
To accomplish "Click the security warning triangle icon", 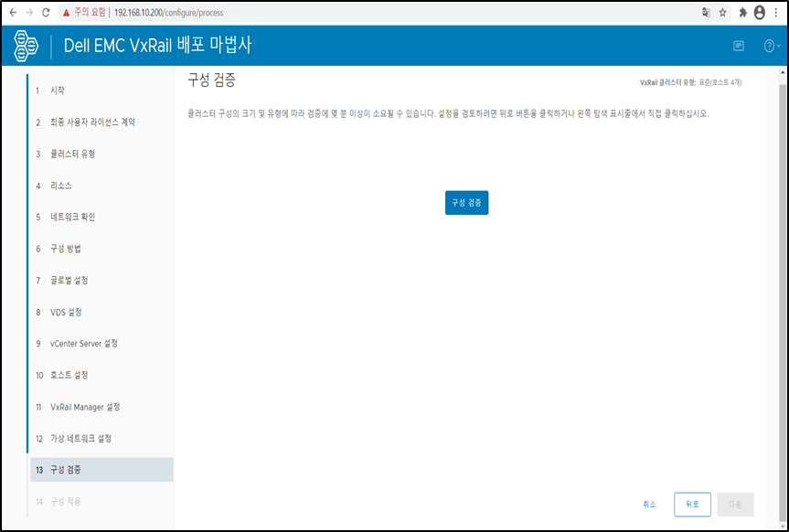I will tap(67, 13).
